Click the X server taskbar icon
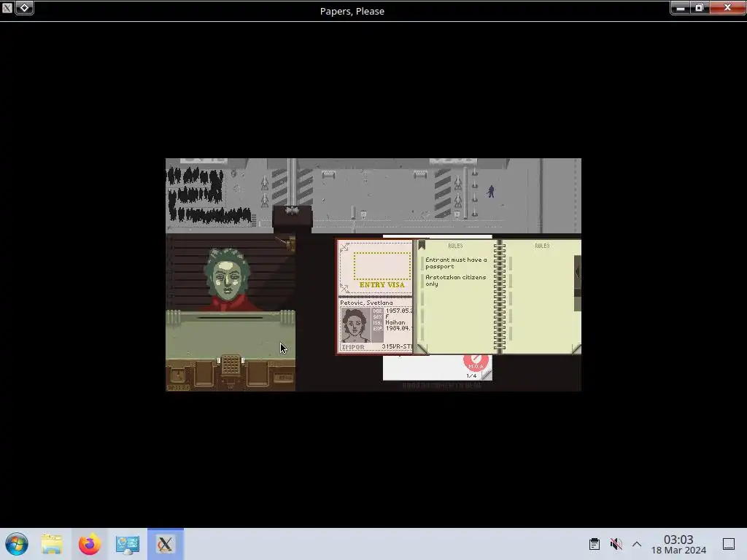 pyautogui.click(x=166, y=544)
